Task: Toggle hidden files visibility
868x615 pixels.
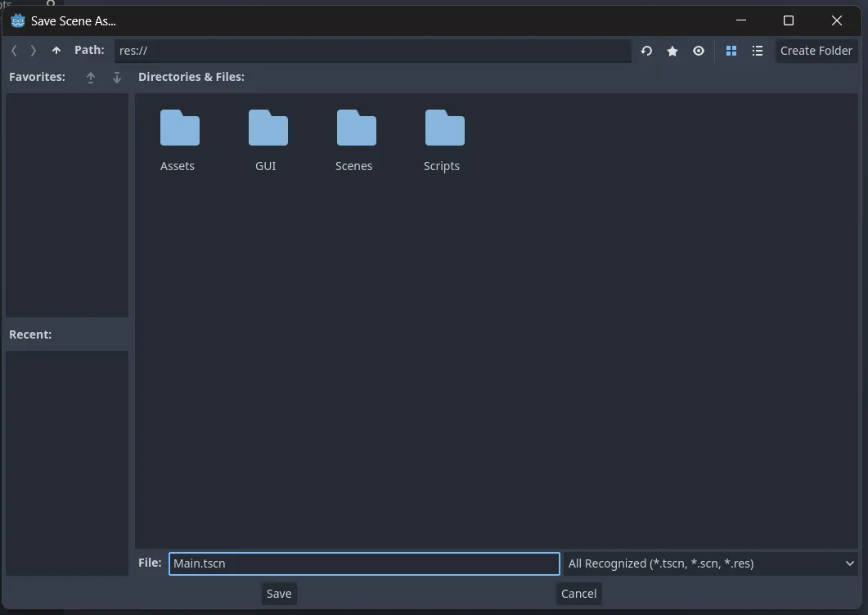Action: point(699,51)
